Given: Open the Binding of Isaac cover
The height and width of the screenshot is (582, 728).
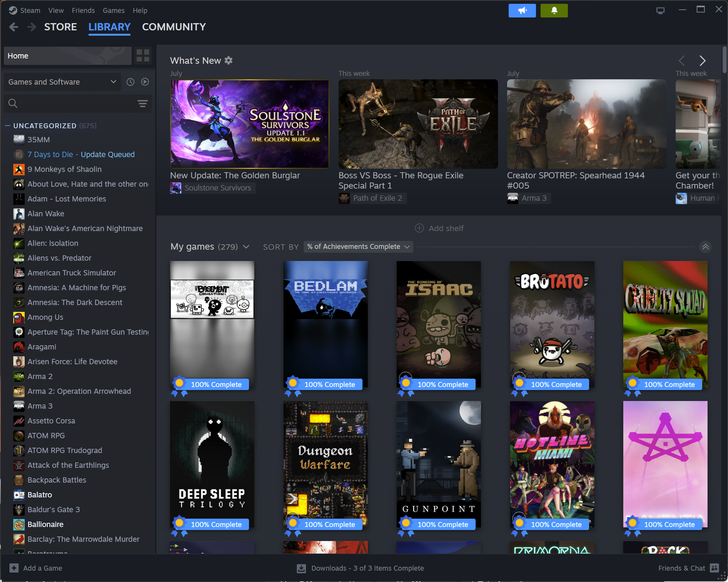Looking at the screenshot, I should point(439,325).
